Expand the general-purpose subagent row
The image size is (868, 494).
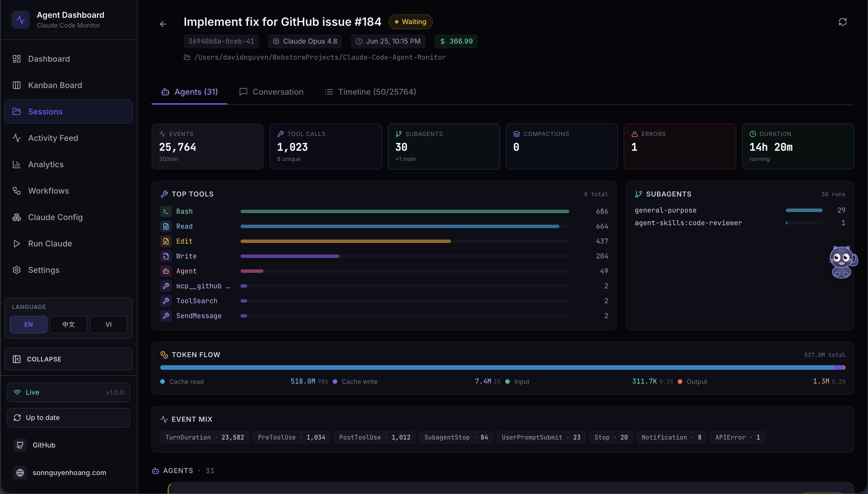pyautogui.click(x=740, y=210)
